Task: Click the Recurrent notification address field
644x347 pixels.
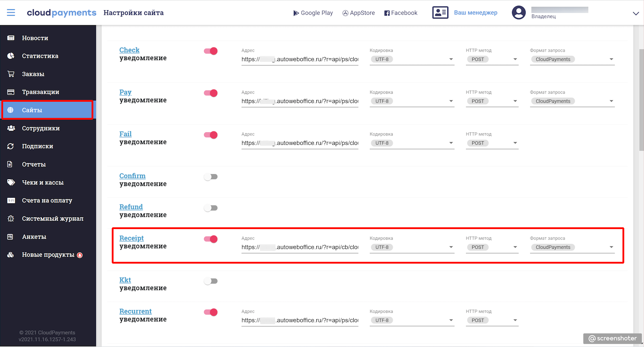Action: coord(299,320)
